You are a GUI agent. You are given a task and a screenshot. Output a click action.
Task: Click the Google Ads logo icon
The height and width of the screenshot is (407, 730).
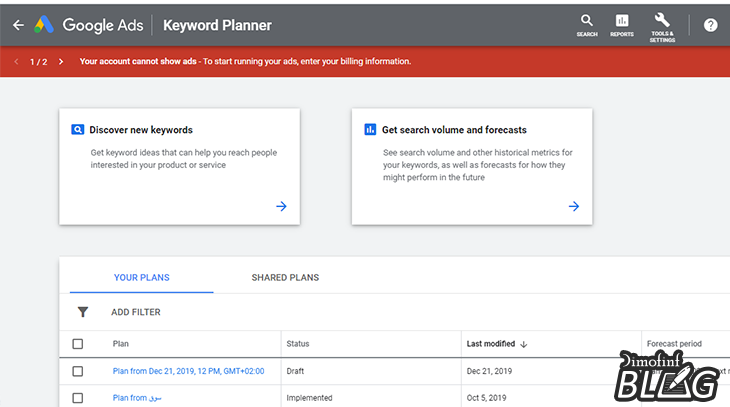coord(44,25)
